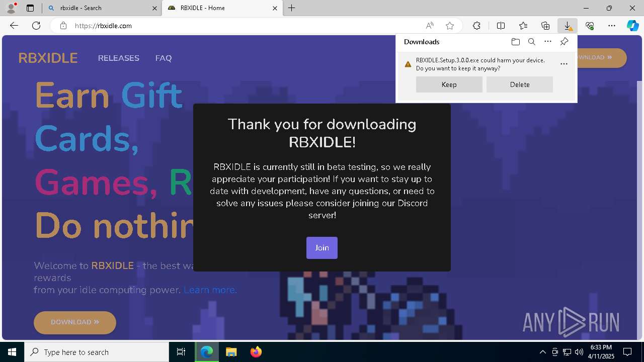
Task: Open the tab actions menu icon
Action: tap(30, 8)
